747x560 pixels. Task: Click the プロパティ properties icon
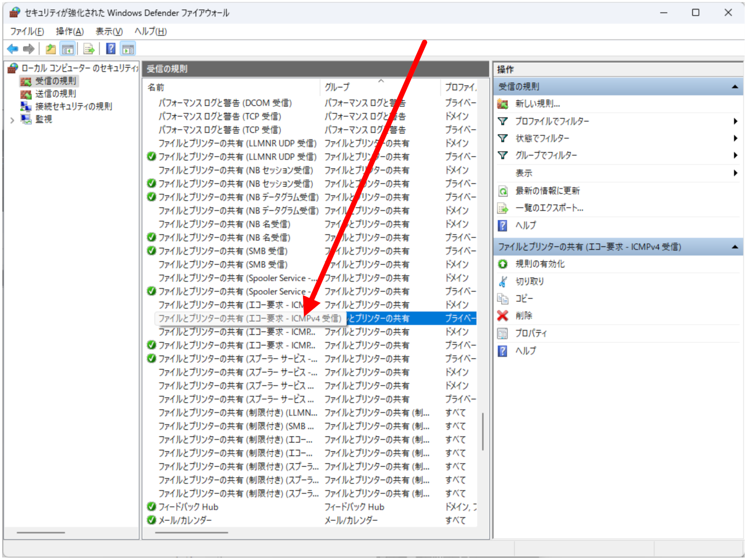(x=503, y=333)
